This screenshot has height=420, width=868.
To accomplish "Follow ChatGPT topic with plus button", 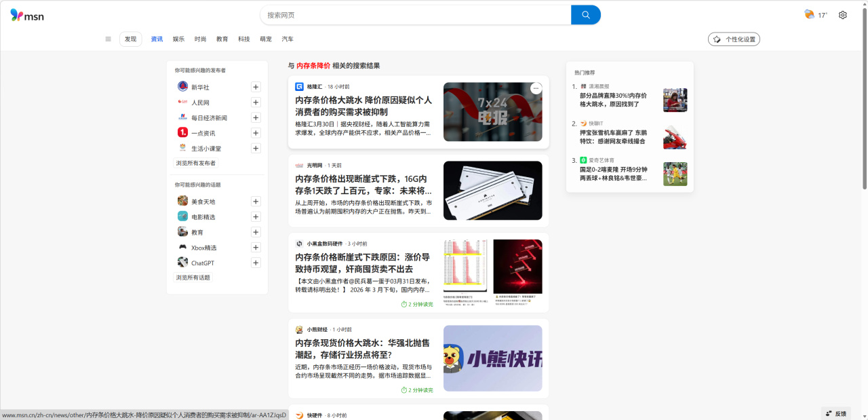I will point(256,263).
